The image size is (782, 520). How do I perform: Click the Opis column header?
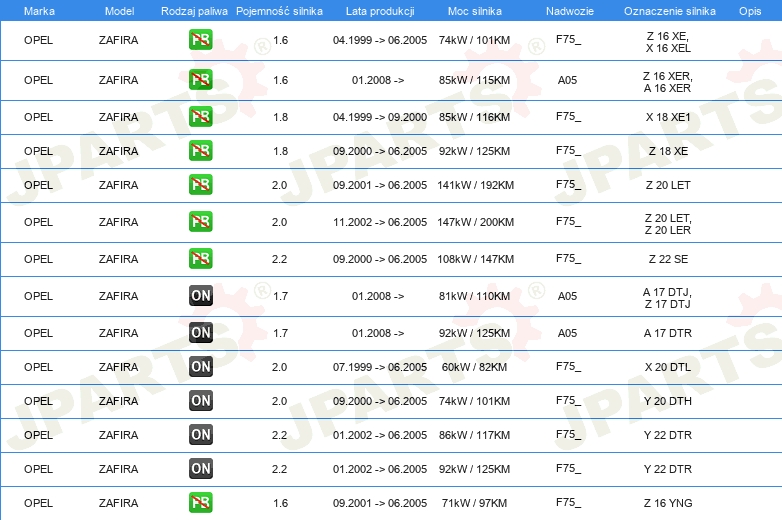point(750,11)
